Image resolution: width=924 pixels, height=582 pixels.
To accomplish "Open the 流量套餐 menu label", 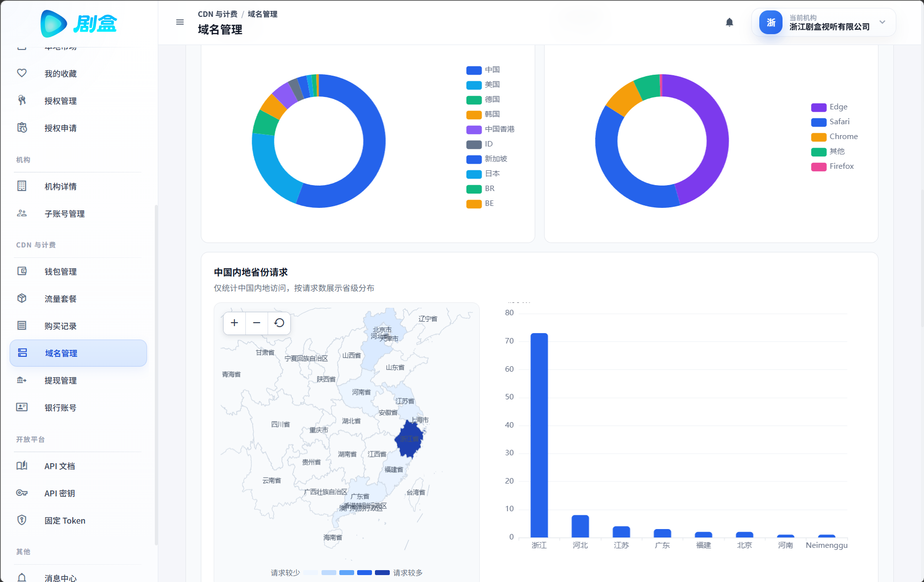I will pos(60,299).
